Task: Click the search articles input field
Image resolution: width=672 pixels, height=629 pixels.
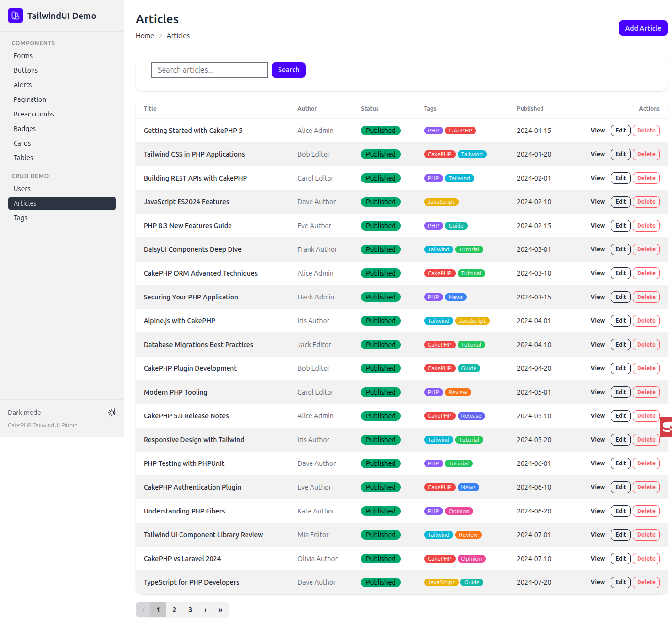Action: pos(209,70)
